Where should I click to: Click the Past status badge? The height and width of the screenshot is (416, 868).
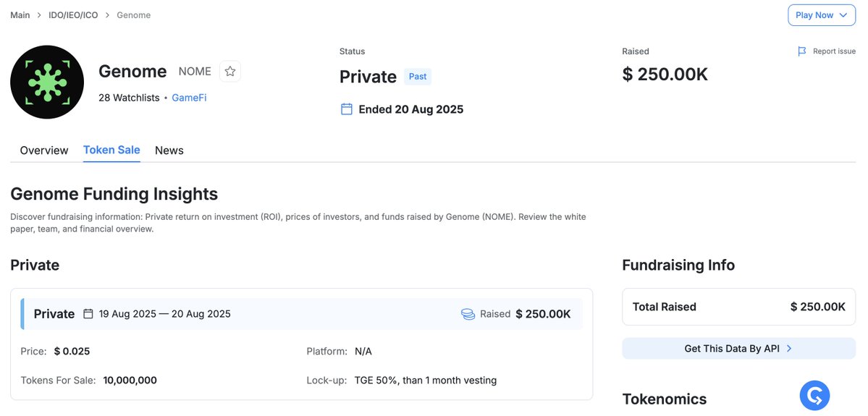[x=418, y=77]
